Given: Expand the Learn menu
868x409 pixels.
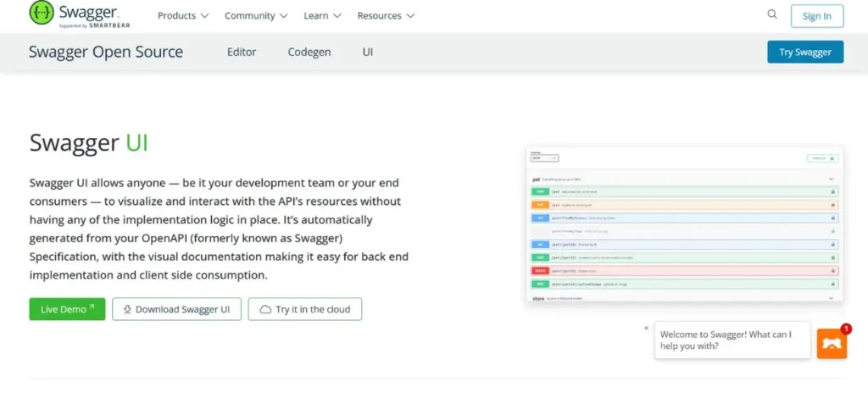Looking at the screenshot, I should click(x=322, y=15).
